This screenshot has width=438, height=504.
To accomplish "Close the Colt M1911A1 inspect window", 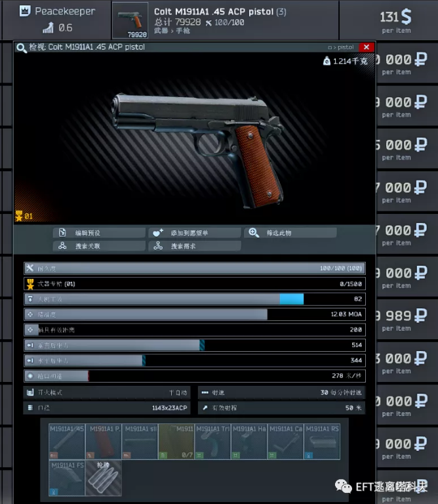I will pos(367,47).
